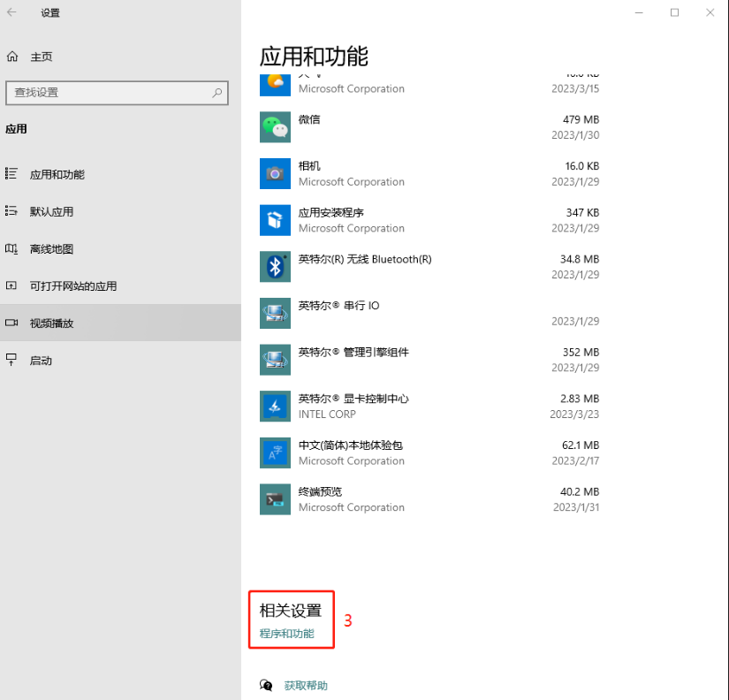
Task: Select the 应用安装程序 entry name
Action: click(331, 212)
